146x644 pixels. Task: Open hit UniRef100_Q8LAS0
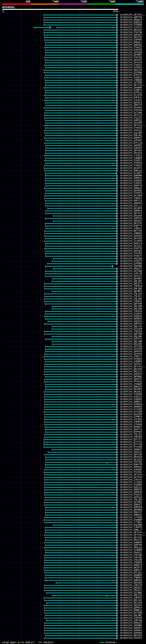coord(131,30)
